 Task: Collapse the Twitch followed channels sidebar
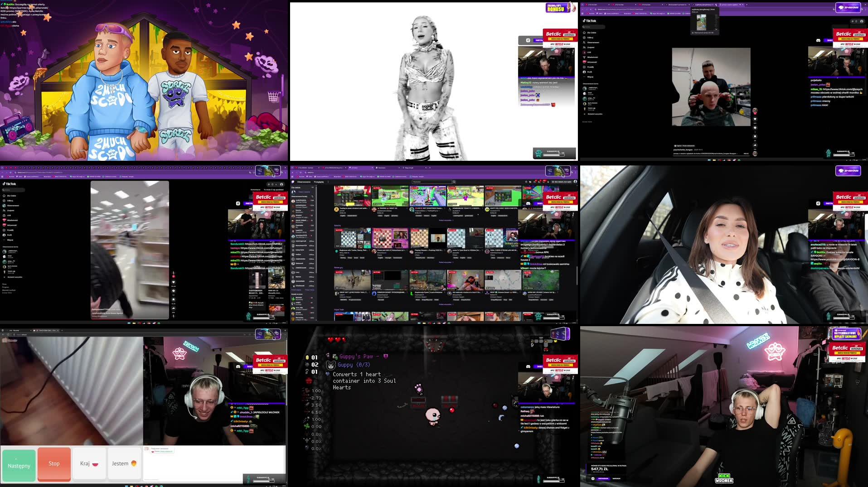(312, 187)
